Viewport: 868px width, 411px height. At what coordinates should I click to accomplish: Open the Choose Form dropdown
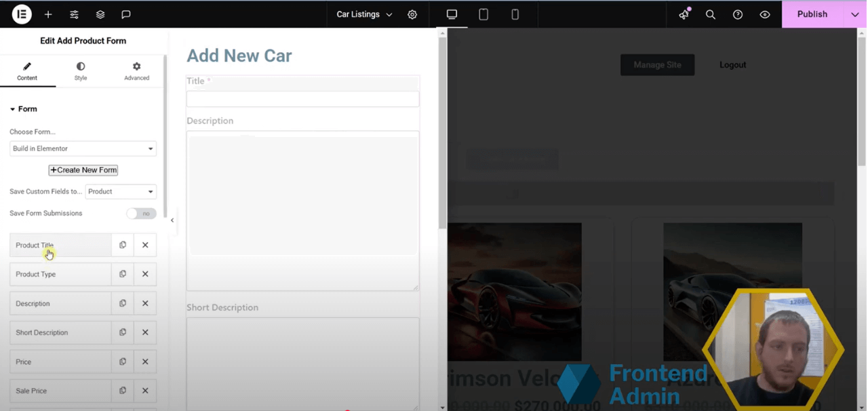[83, 148]
